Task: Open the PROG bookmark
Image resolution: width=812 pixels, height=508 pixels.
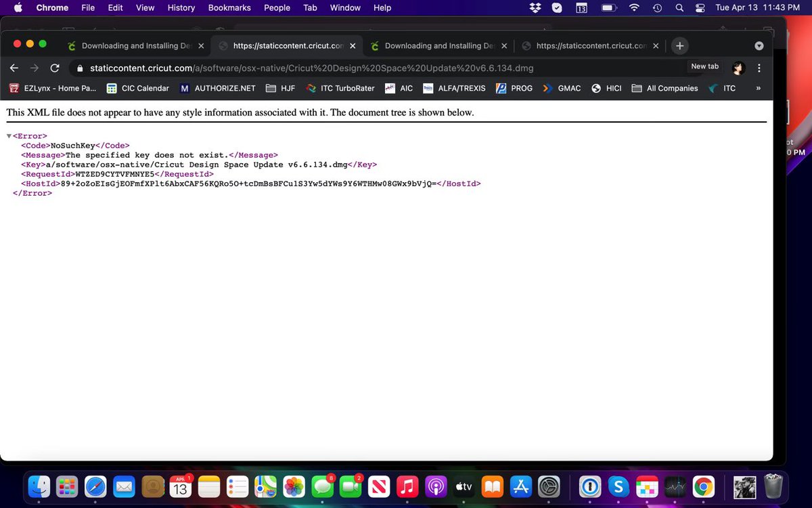Action: point(514,88)
